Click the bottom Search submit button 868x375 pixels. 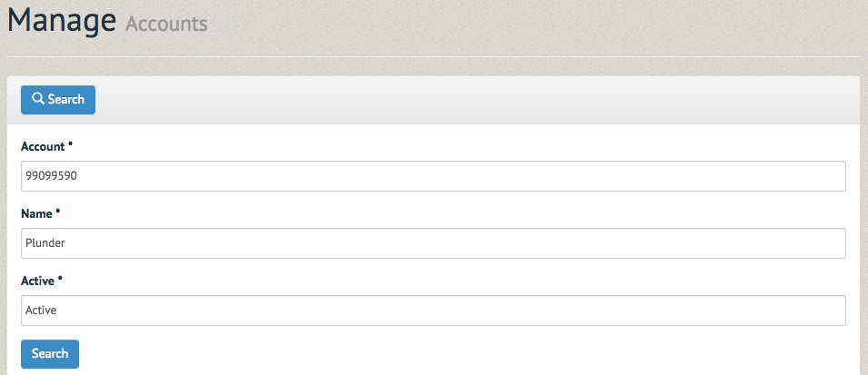point(50,354)
